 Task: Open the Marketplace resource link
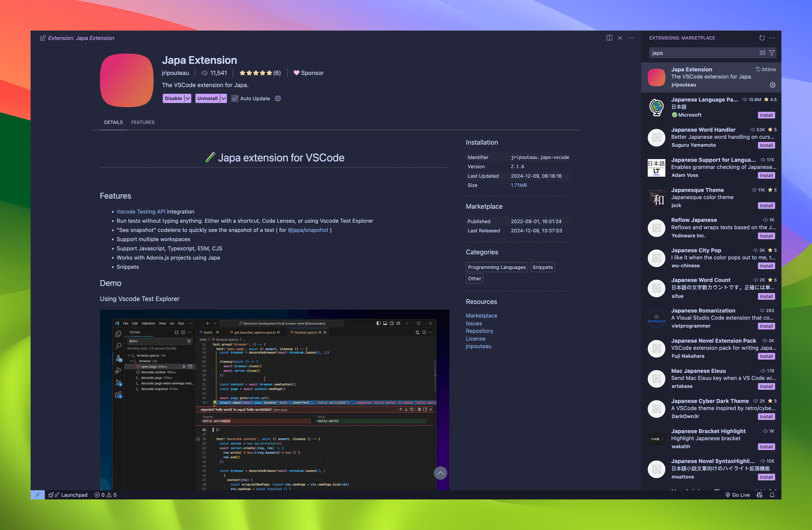[481, 316]
